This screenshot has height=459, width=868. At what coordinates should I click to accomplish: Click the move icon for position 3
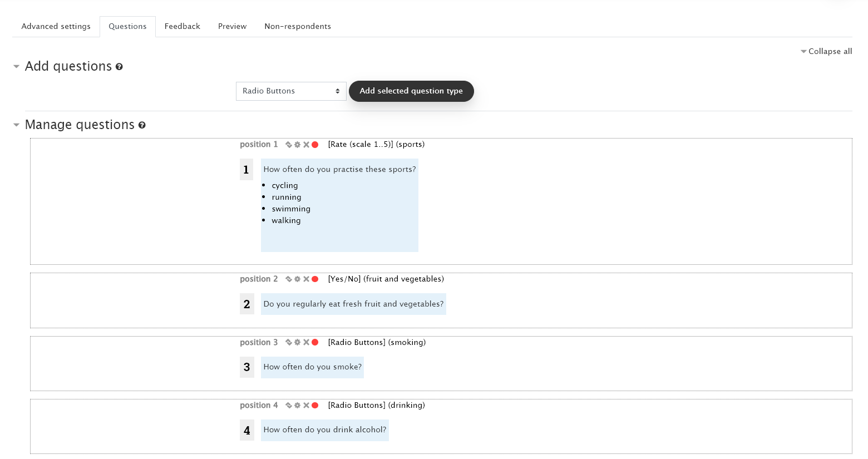289,343
